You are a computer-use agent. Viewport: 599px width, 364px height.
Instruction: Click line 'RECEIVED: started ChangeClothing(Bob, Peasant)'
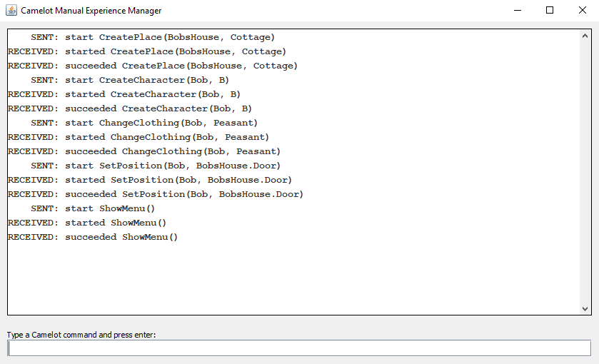click(x=139, y=137)
